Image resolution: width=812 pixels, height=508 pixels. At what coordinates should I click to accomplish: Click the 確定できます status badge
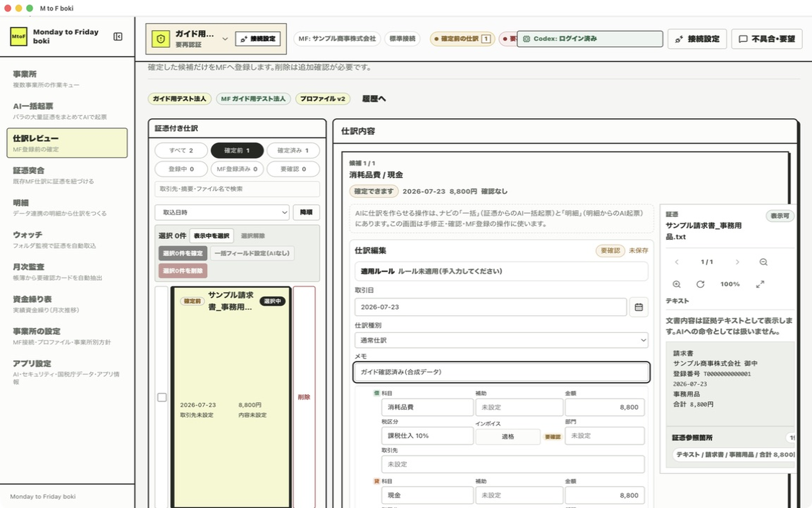click(374, 191)
